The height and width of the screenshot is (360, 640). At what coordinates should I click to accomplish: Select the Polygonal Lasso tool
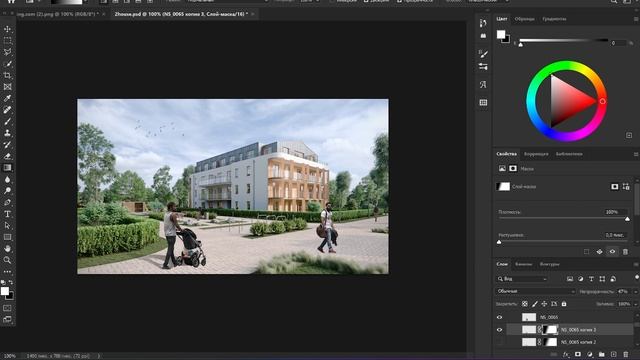(x=7, y=52)
